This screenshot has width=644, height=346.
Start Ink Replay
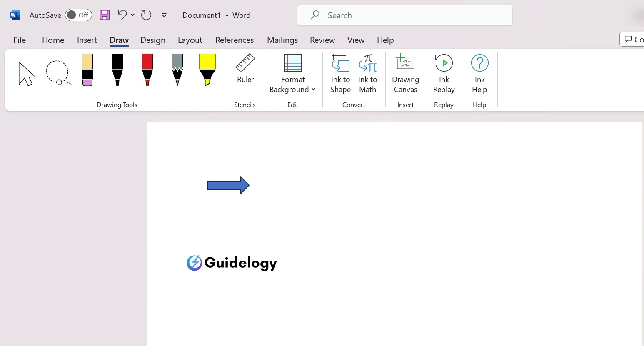click(x=444, y=74)
